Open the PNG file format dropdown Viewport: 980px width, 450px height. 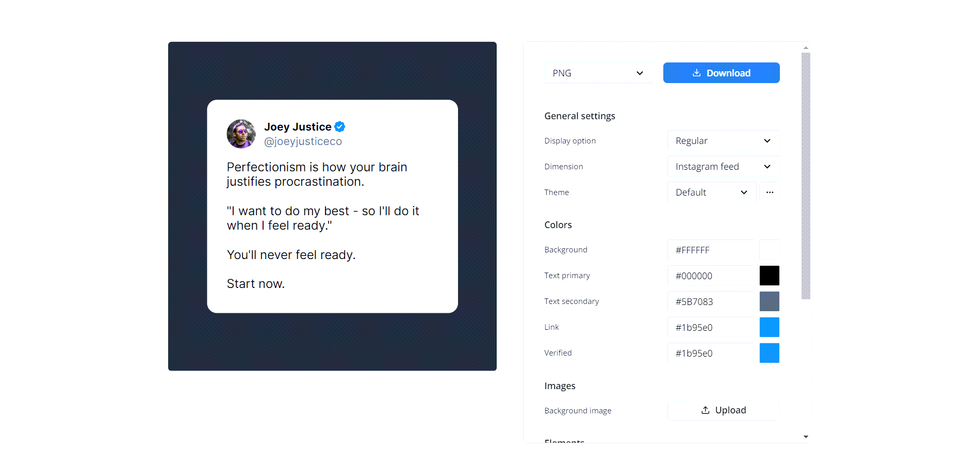click(598, 73)
